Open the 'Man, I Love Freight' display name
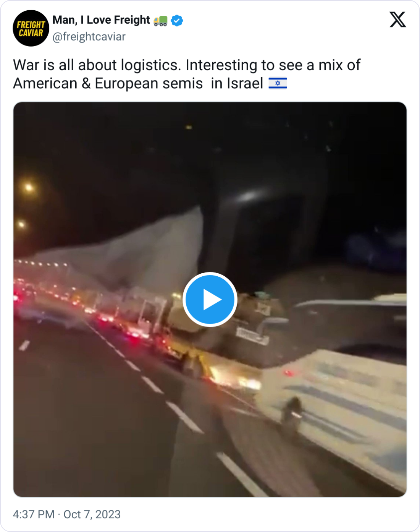This screenshot has height=532, width=420. coord(101,20)
